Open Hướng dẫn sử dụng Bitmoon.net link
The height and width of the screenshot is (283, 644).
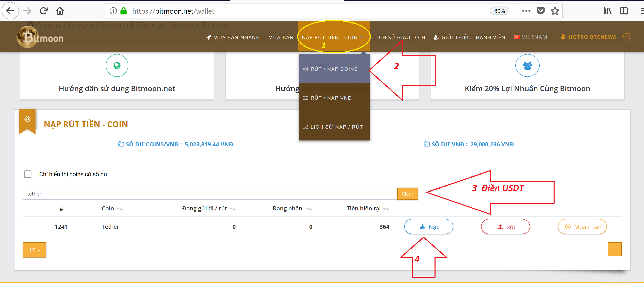(117, 89)
